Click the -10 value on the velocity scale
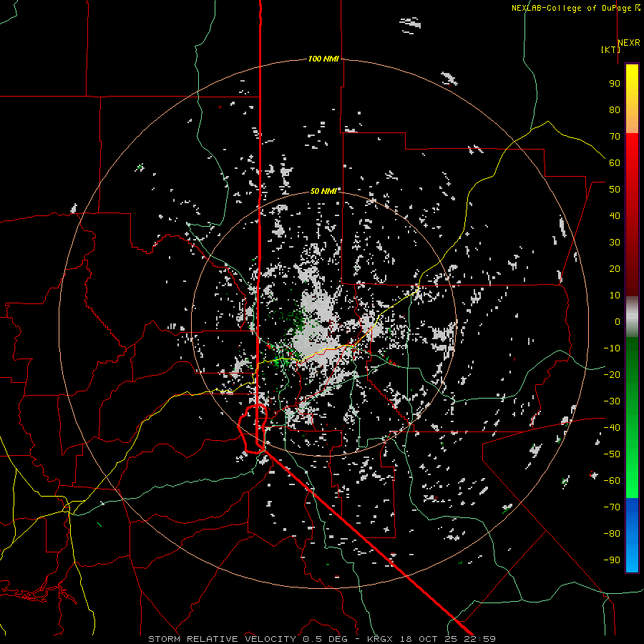The image size is (644, 644). tap(612, 348)
